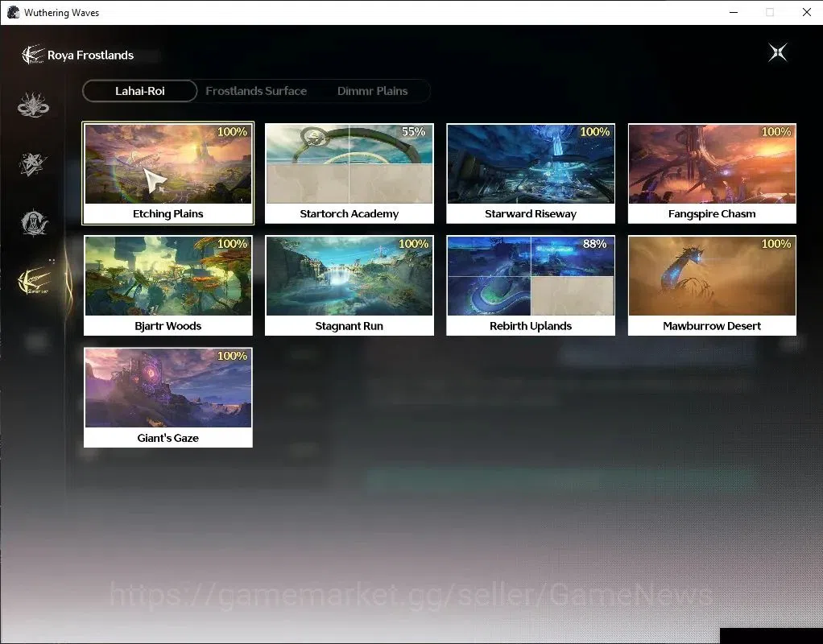Image resolution: width=823 pixels, height=644 pixels.
Task: Close the exploration panel with X icon
Action: (x=778, y=52)
